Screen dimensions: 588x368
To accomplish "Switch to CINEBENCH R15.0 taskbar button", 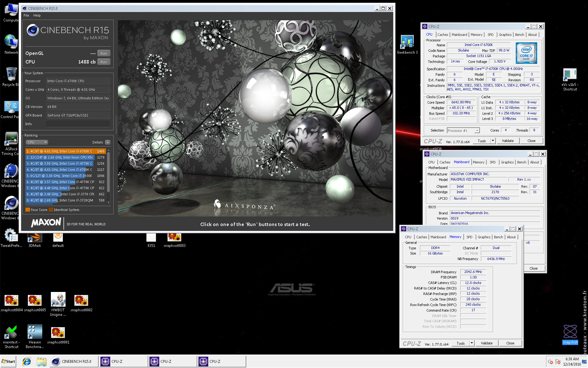I will 73,362.
